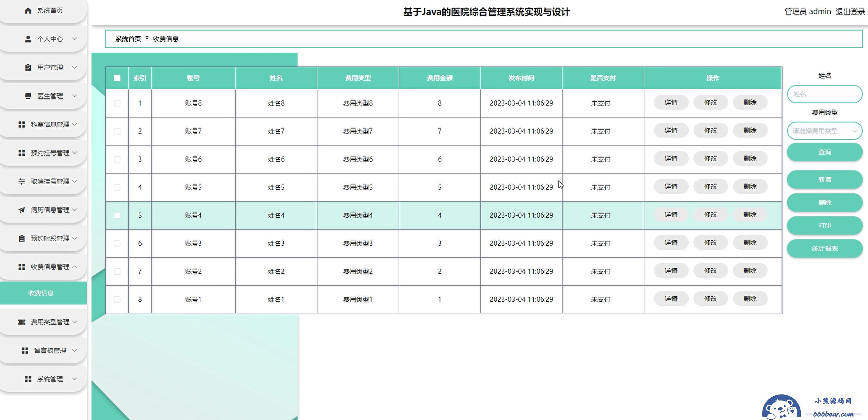Image resolution: width=868 pixels, height=420 pixels.
Task: Click the 发布时间 column header
Action: point(521,78)
